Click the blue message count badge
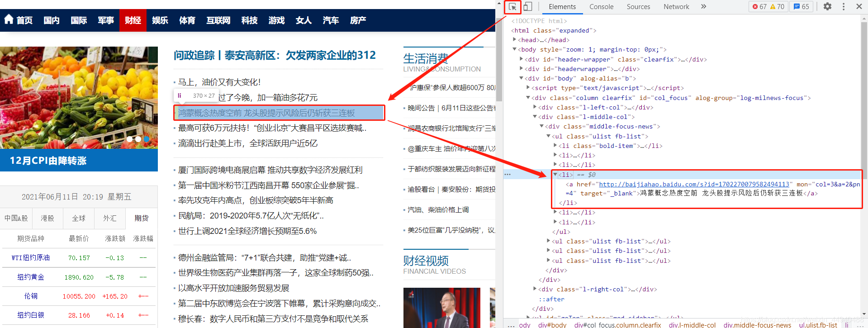868x328 pixels. pyautogui.click(x=802, y=7)
